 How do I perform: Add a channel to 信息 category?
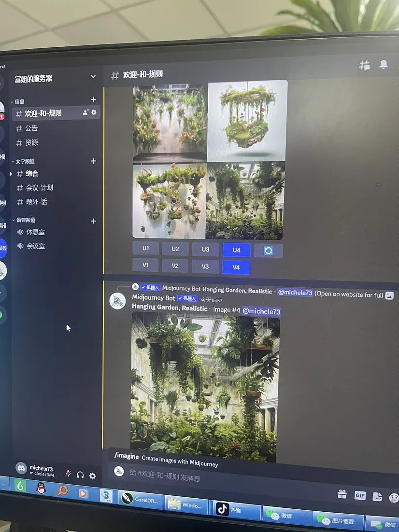pyautogui.click(x=93, y=99)
